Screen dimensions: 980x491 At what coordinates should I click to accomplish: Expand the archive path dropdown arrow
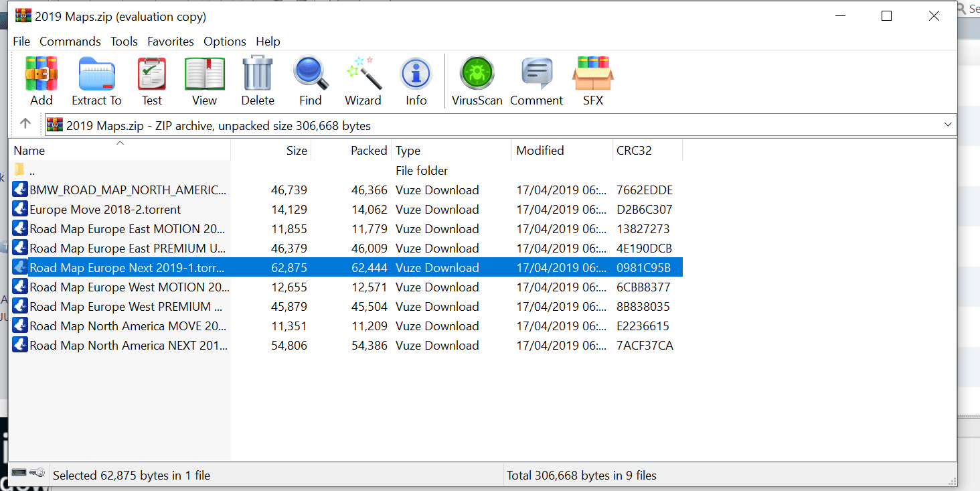click(948, 125)
